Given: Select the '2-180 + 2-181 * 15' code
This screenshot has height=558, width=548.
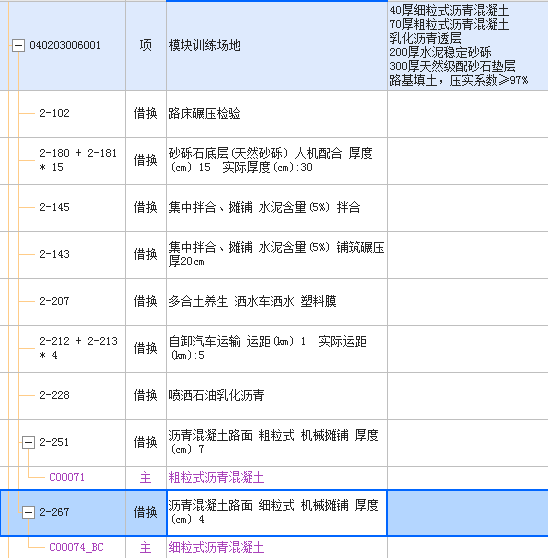Looking at the screenshot, I should (x=78, y=160).
